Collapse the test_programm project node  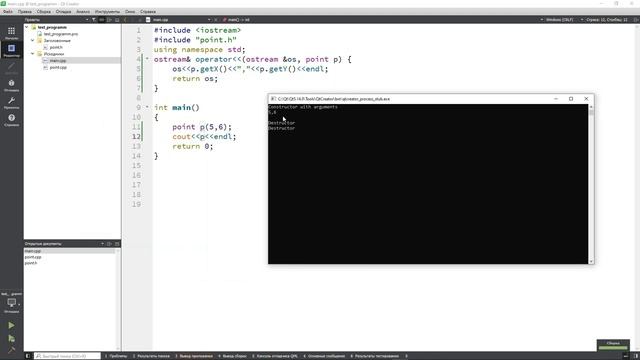[27, 27]
